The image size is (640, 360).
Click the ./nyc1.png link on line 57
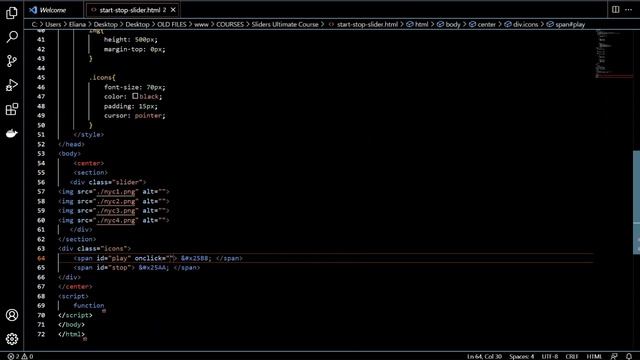tap(116, 191)
